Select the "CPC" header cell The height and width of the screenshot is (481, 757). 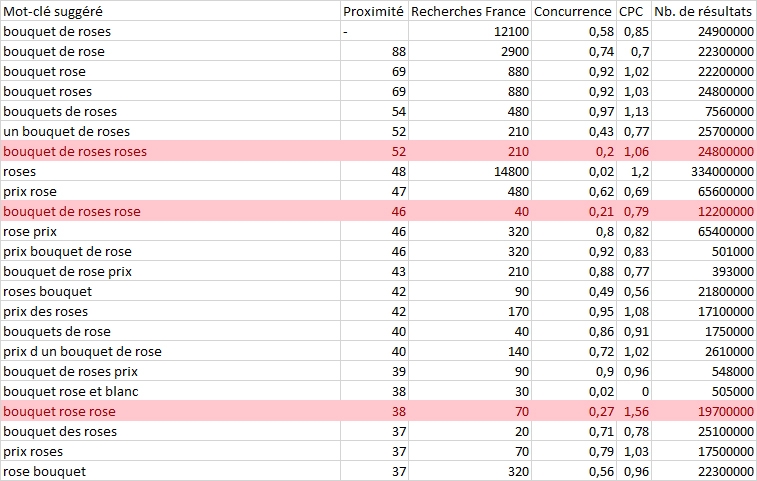634,11
